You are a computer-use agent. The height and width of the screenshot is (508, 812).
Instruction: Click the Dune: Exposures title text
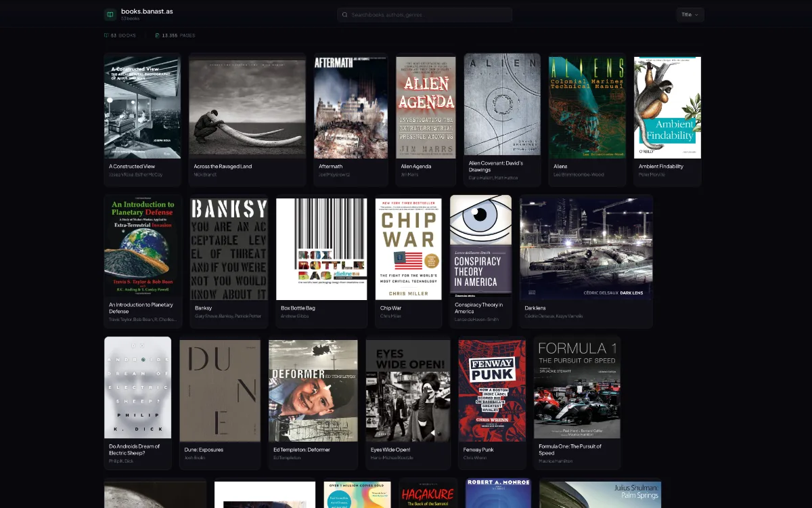pyautogui.click(x=204, y=450)
